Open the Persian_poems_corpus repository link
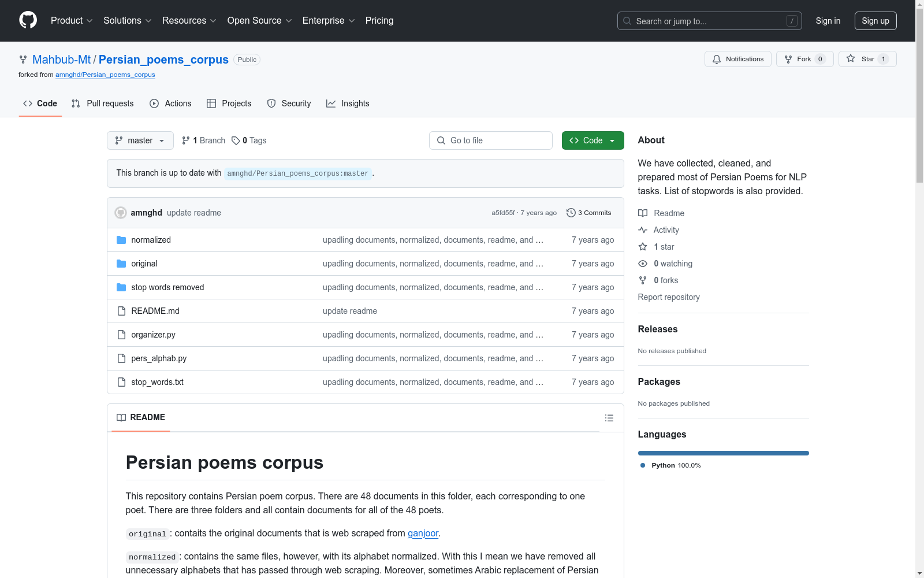This screenshot has width=924, height=578. click(163, 60)
